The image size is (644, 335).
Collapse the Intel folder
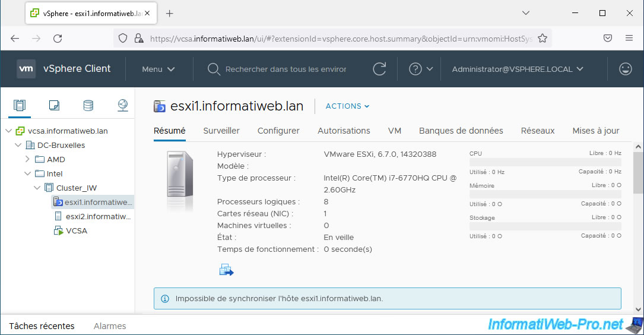click(27, 173)
